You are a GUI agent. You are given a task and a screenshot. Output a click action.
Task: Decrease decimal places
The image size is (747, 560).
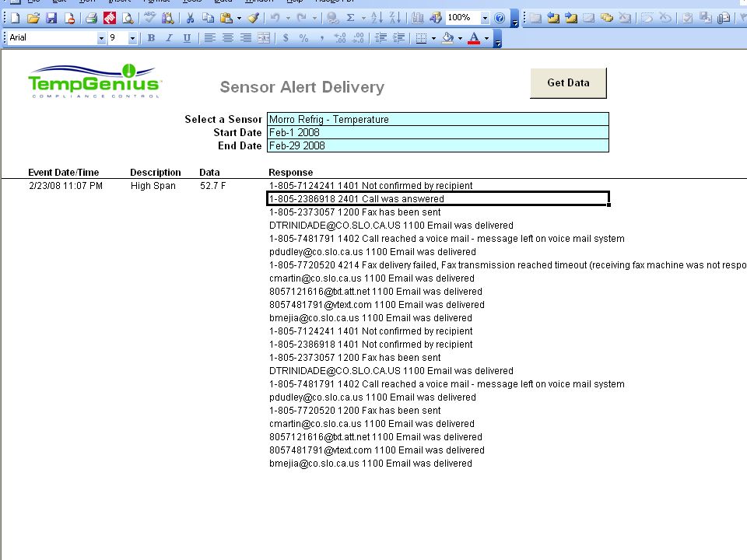tap(358, 38)
